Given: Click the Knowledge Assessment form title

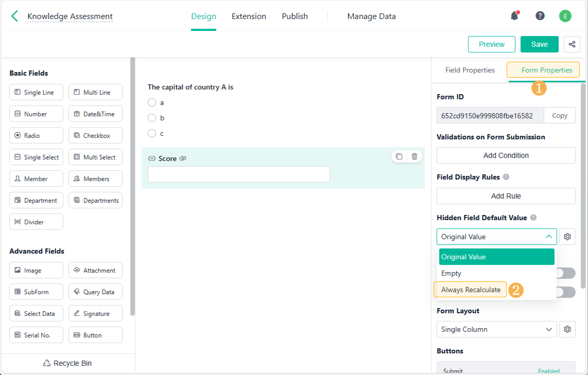Looking at the screenshot, I should coord(70,16).
